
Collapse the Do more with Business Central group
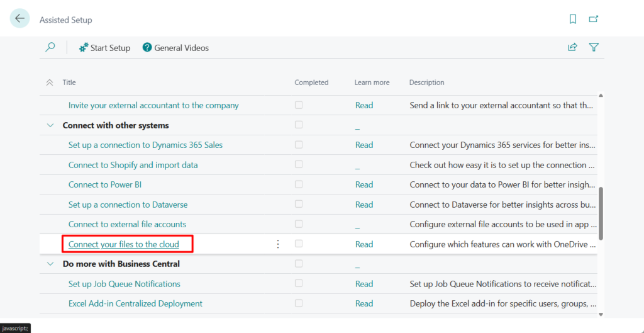[50, 264]
